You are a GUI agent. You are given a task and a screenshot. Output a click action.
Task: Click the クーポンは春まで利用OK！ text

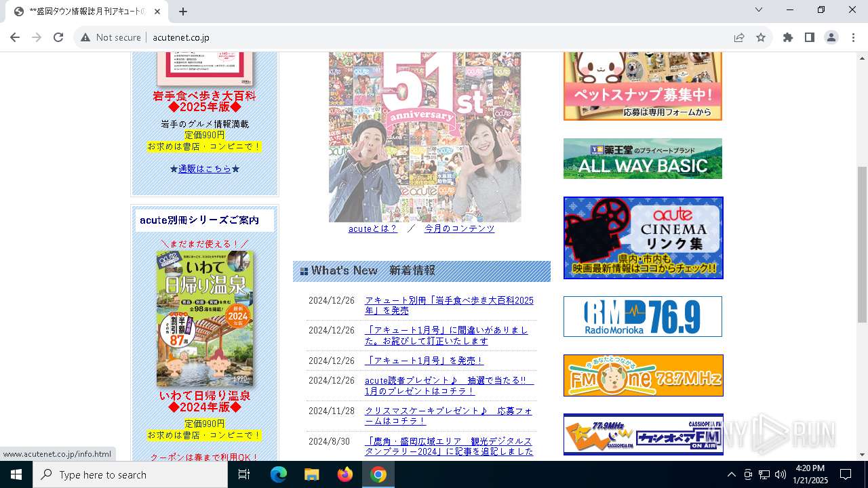205,457
